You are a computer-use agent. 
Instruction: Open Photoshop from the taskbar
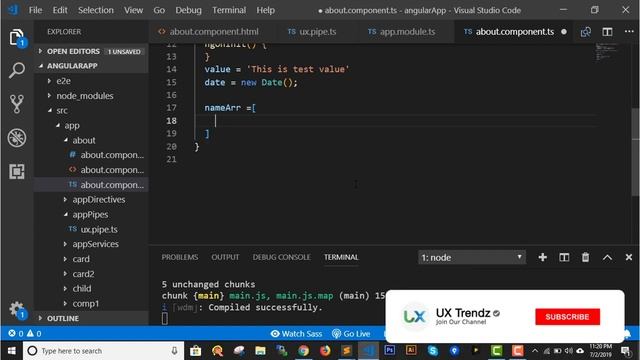390,350
